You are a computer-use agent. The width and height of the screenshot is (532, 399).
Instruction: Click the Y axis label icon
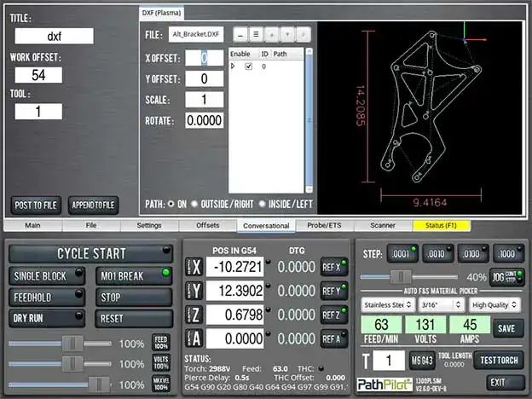194,291
